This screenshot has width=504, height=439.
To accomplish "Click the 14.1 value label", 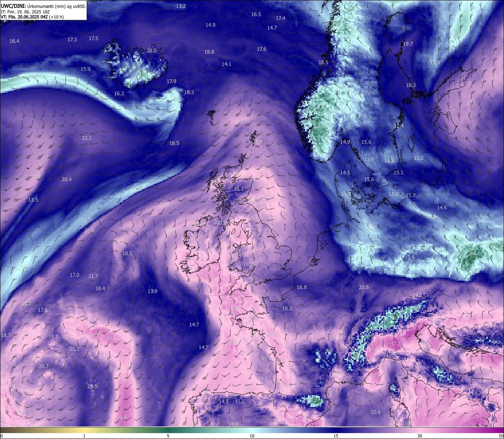I will coord(226,64).
